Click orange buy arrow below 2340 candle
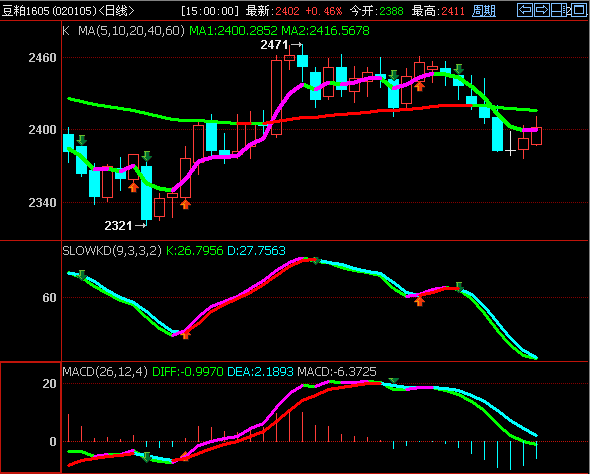Image resolution: width=590 pixels, height=474 pixels. [x=185, y=204]
